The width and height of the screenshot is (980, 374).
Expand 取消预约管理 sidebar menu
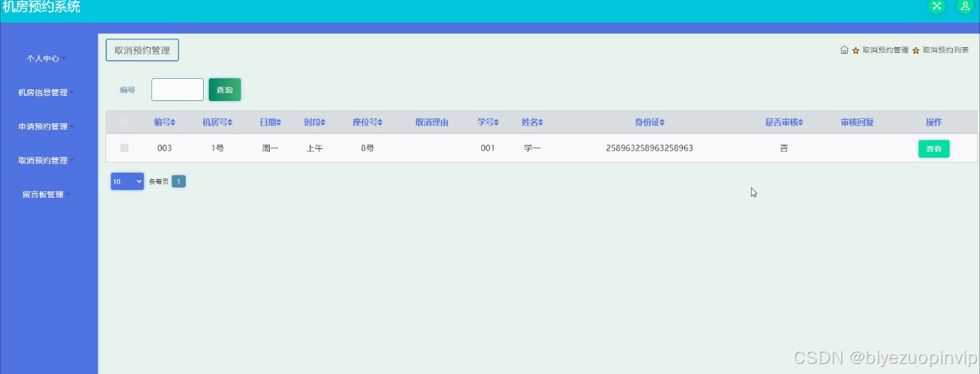(x=45, y=160)
